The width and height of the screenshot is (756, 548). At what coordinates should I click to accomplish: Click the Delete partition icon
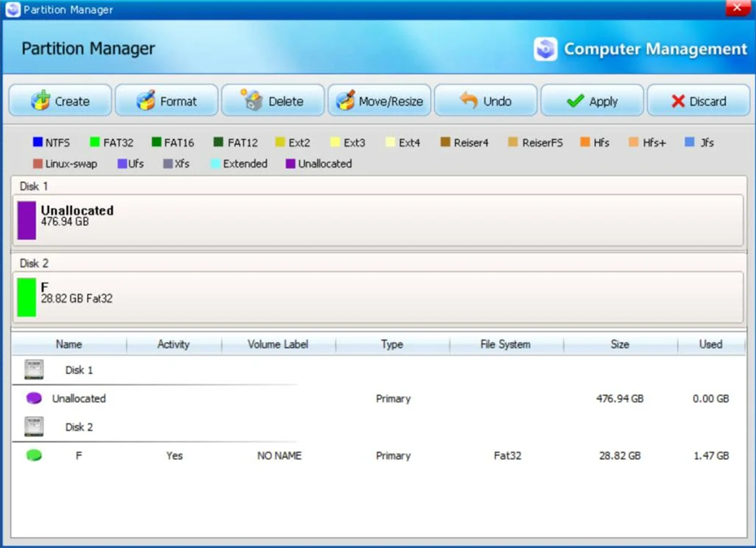251,100
